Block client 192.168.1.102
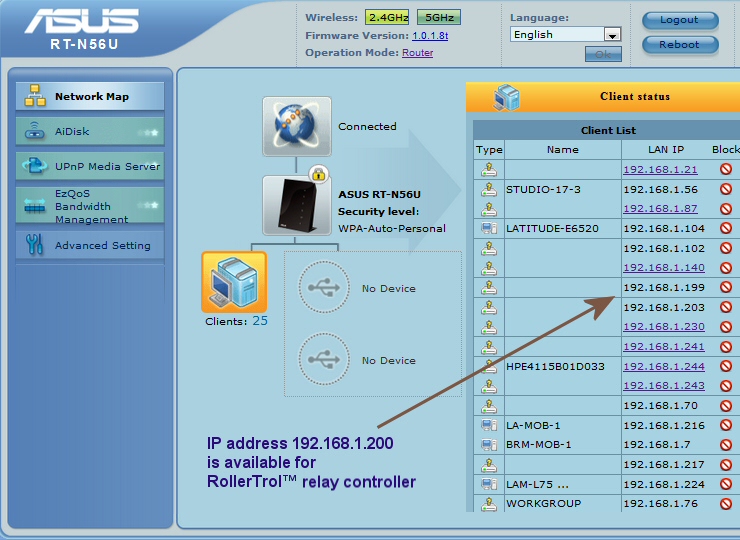 tap(726, 248)
